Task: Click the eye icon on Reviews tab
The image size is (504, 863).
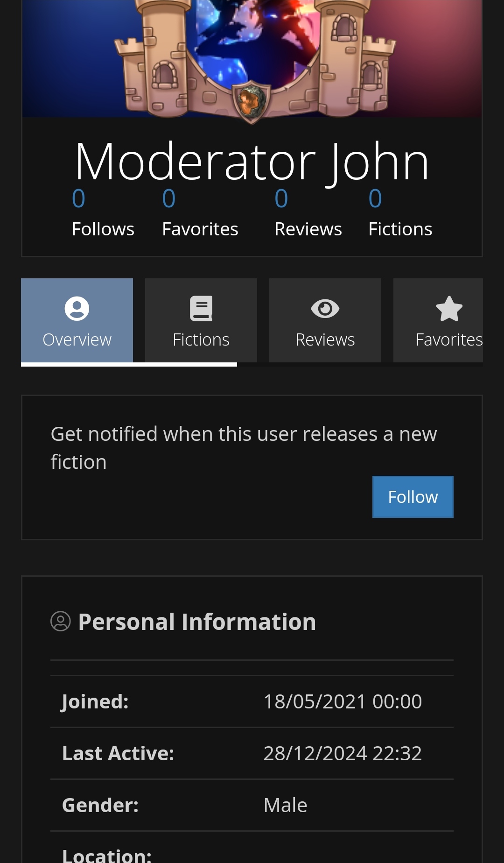Action: tap(325, 309)
